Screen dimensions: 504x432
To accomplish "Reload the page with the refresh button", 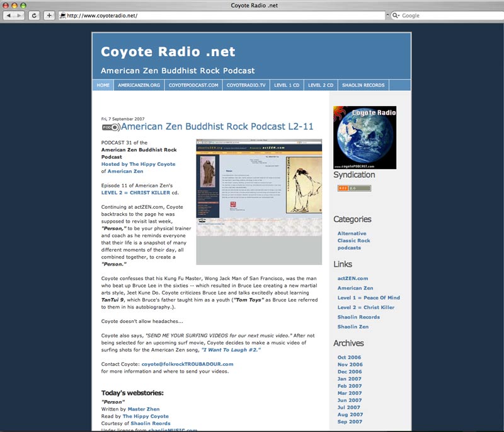I will (34, 15).
